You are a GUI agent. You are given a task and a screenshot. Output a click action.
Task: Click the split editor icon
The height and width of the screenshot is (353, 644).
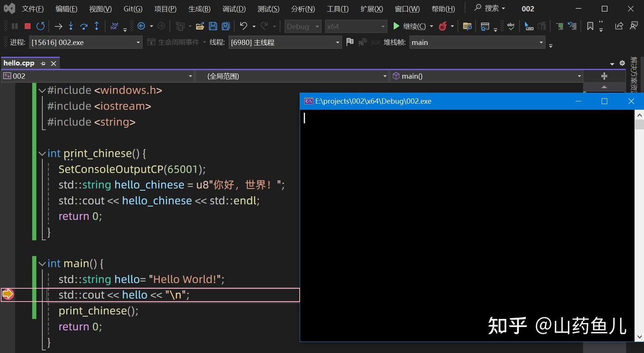tap(604, 76)
